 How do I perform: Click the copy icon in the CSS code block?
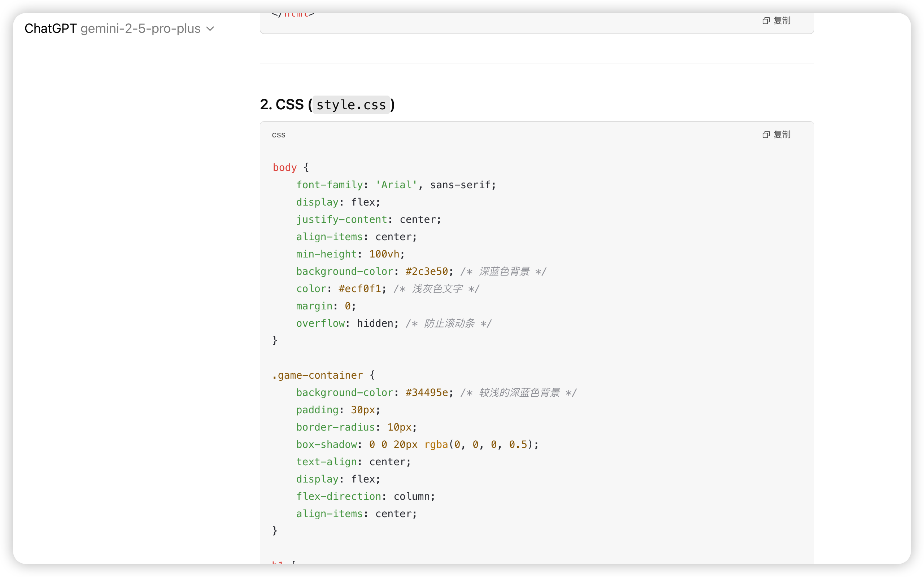coord(766,134)
